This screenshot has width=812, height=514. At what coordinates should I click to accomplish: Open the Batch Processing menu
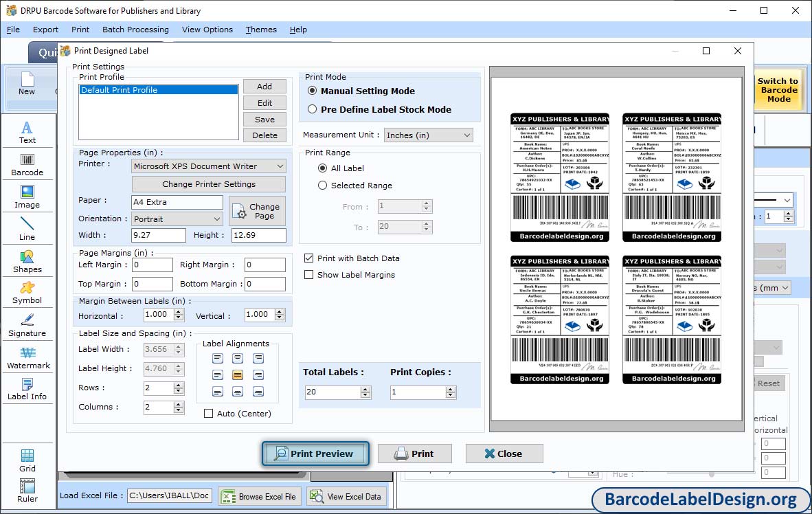pyautogui.click(x=136, y=30)
